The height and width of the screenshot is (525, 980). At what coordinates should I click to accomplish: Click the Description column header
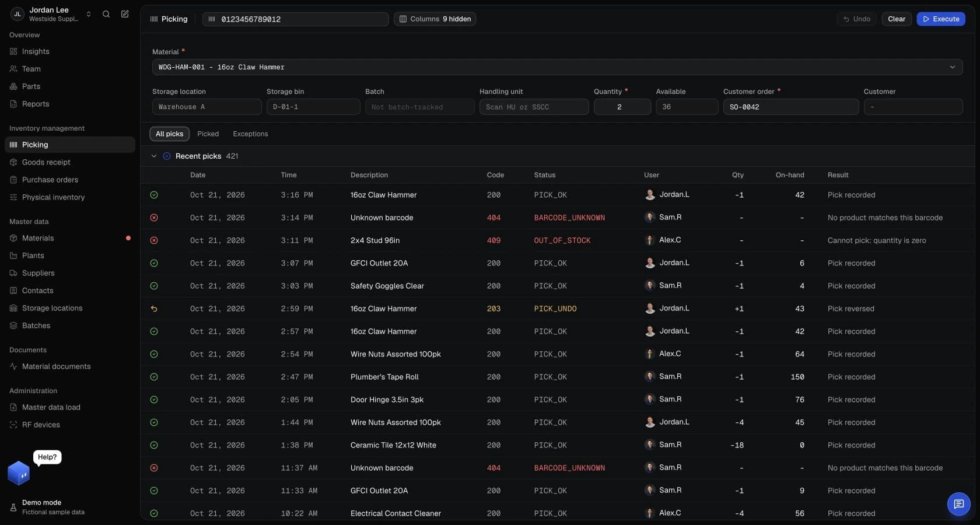click(x=369, y=175)
